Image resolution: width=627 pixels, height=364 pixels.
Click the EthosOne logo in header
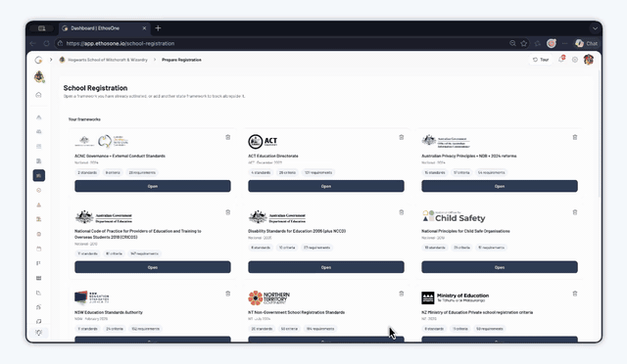[x=38, y=60]
